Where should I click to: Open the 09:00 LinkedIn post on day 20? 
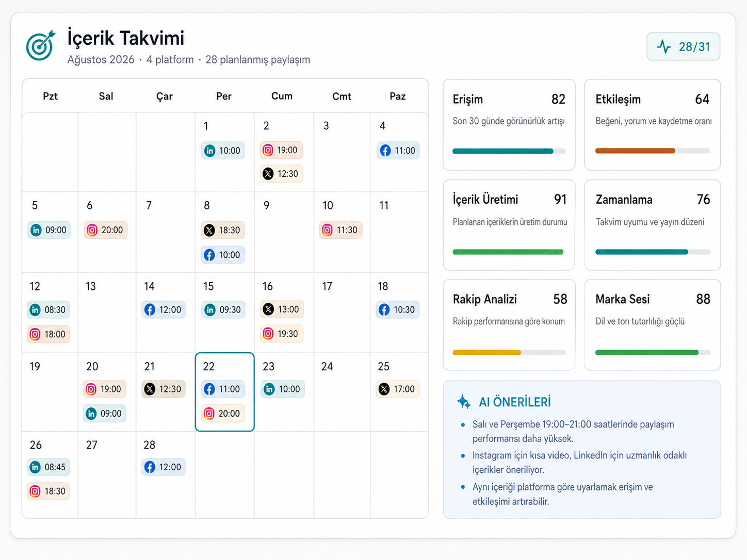[x=104, y=414]
